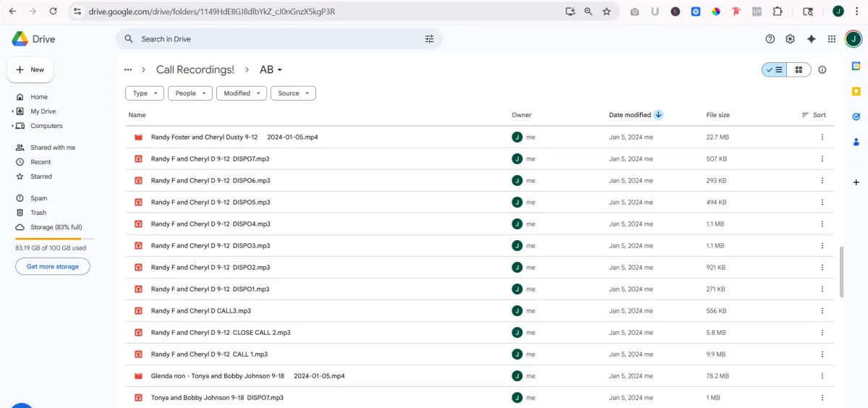
Task: Click the Help support icon
Action: [770, 39]
